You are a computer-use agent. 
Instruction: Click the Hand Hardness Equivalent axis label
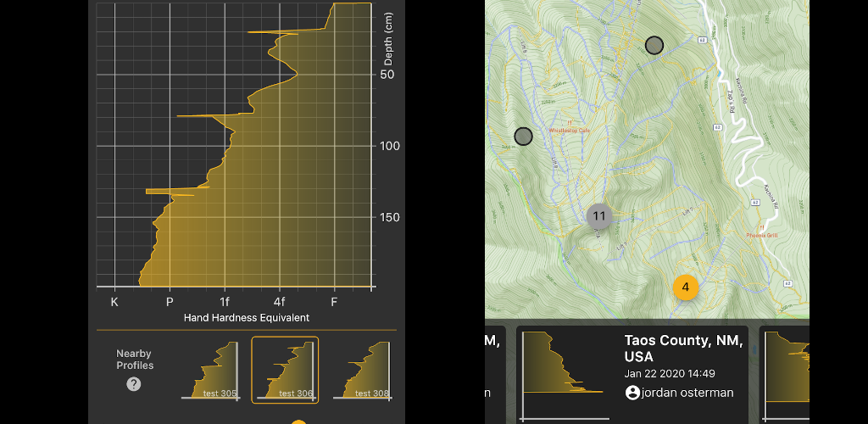click(246, 318)
